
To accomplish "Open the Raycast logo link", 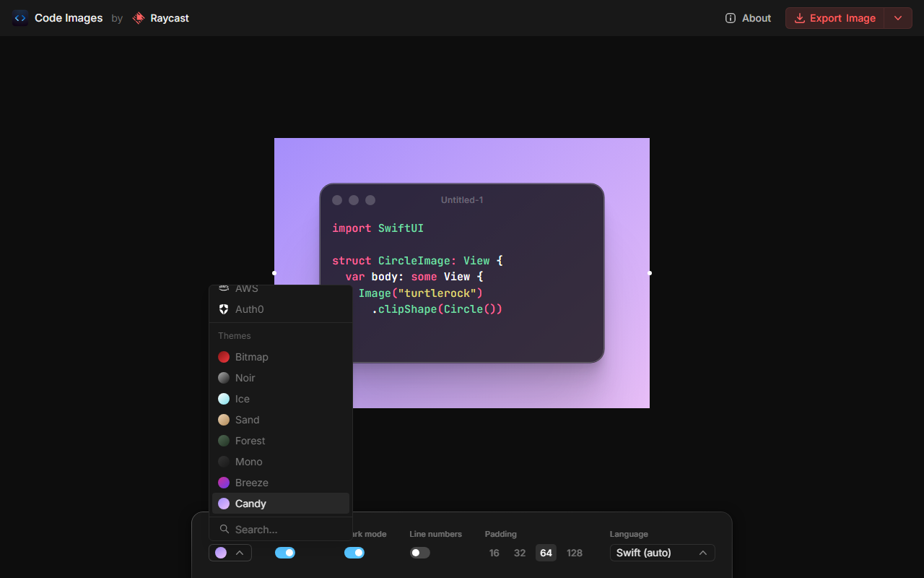I will click(x=160, y=18).
